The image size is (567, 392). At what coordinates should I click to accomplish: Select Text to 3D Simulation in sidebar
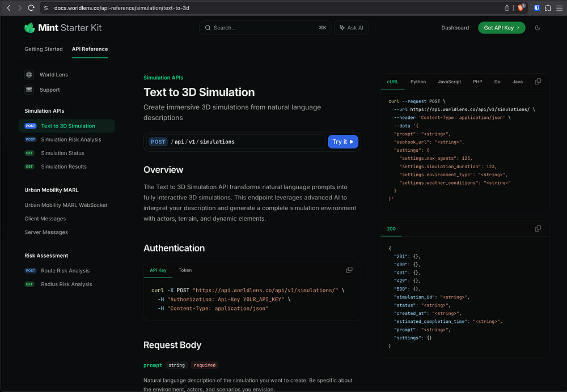[x=67, y=126]
